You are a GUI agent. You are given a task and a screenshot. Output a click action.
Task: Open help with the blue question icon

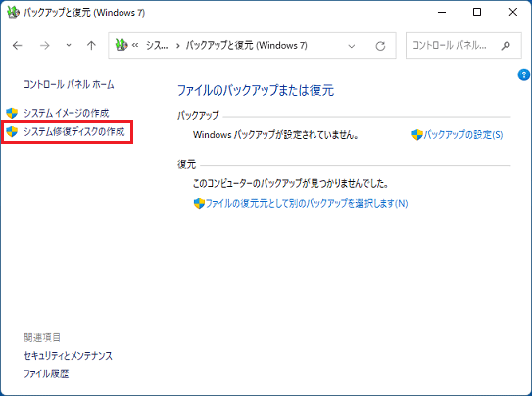point(523,74)
